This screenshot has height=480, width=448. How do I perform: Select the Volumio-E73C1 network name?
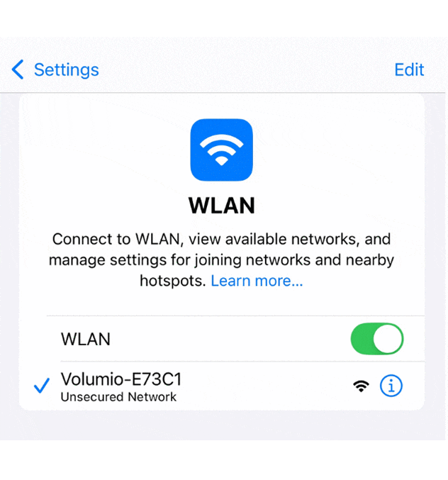[x=121, y=379]
